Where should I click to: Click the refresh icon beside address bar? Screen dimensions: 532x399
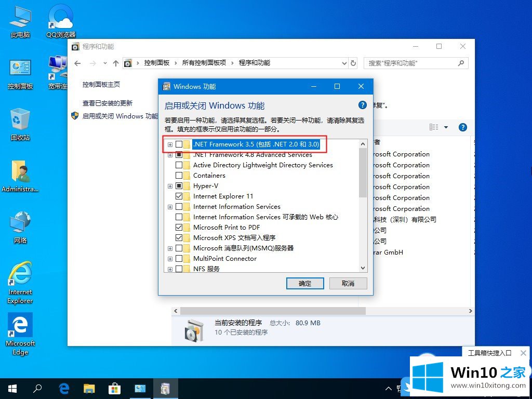coord(353,63)
